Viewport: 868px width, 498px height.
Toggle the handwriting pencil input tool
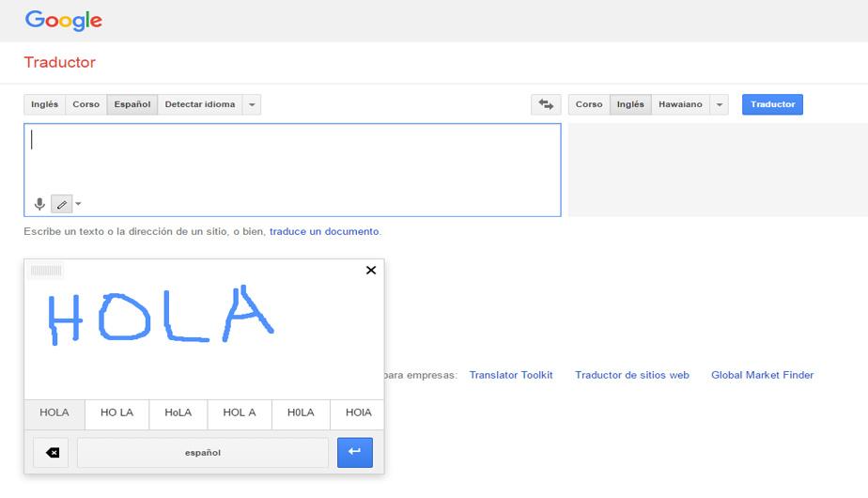61,204
